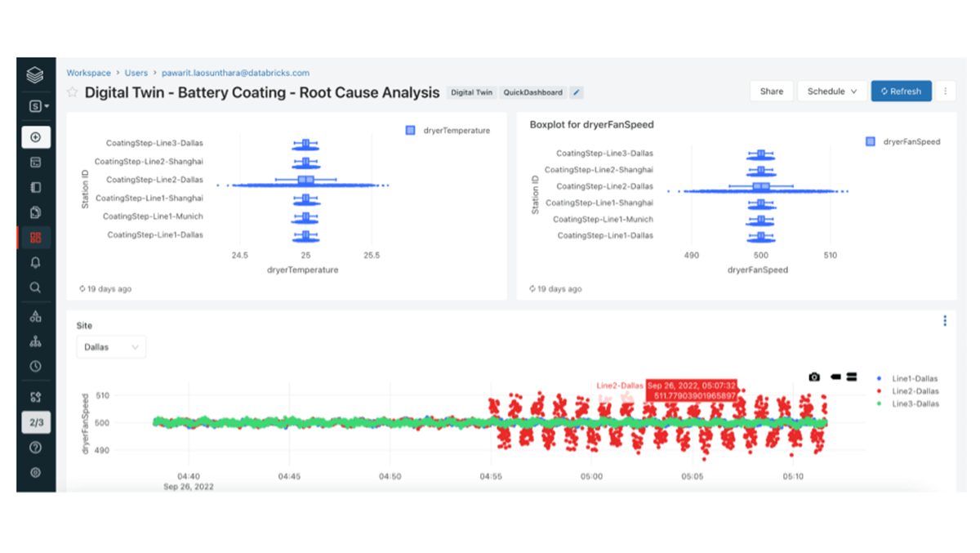Open Search using the magnifier icon
The width and height of the screenshot is (980, 553).
(x=35, y=288)
